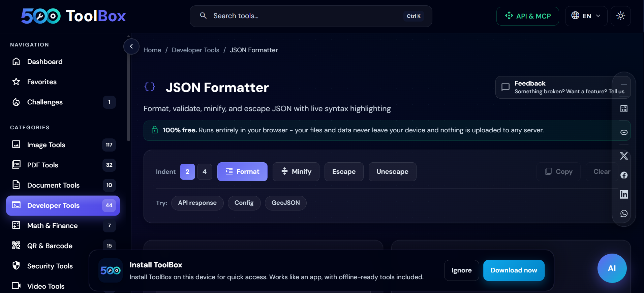Click the search magnifier icon
The width and height of the screenshot is (644, 293).
pyautogui.click(x=203, y=15)
